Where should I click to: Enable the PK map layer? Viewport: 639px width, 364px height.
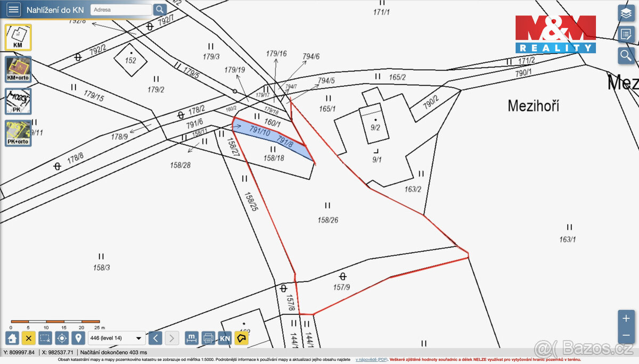click(18, 101)
